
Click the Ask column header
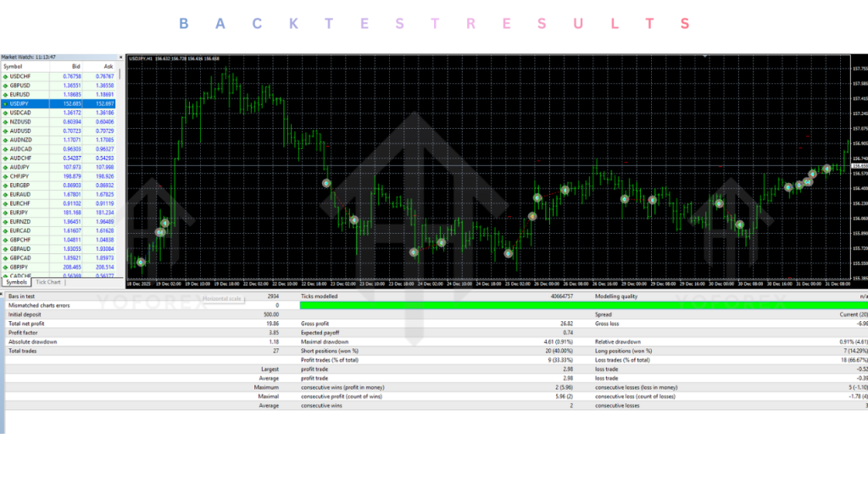click(x=107, y=67)
